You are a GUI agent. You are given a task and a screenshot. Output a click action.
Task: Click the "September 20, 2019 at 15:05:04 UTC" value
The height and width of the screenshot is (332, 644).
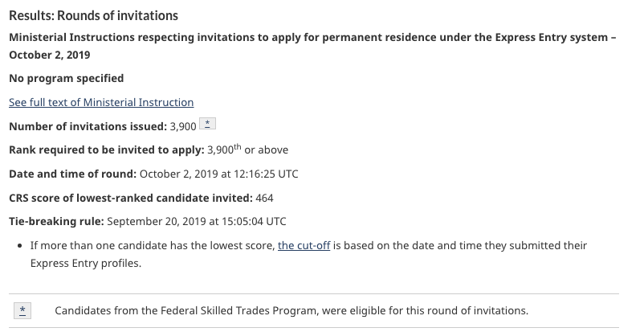tap(197, 222)
